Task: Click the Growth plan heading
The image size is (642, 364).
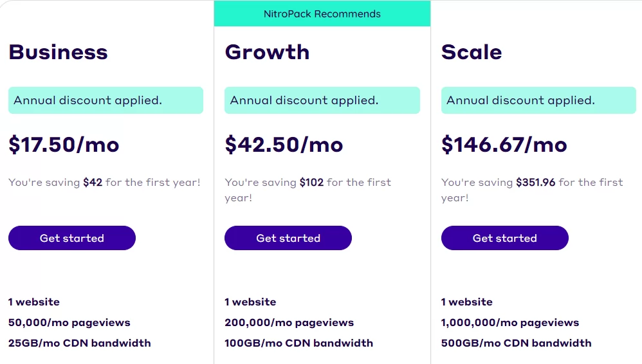Action: [x=267, y=52]
